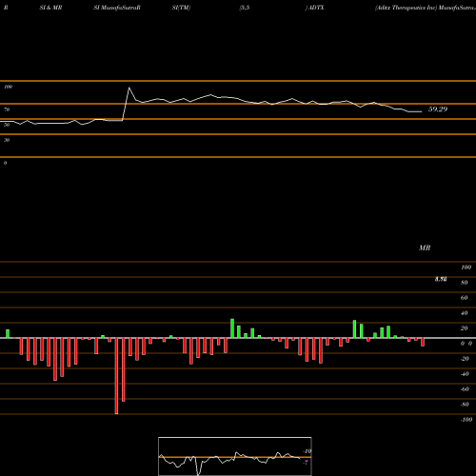Click the 'SI MunafaSutraR' header text
Viewport: 476px width, 476px height.
[x=117, y=8]
